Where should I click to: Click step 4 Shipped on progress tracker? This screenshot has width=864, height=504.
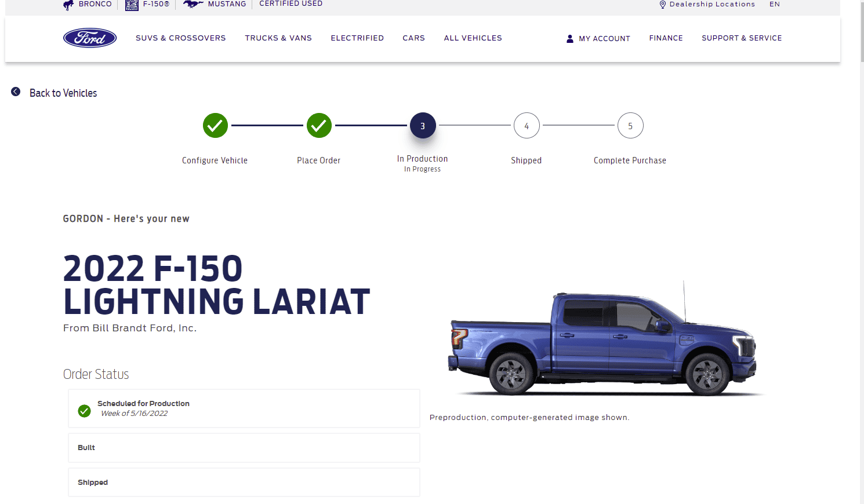click(527, 125)
